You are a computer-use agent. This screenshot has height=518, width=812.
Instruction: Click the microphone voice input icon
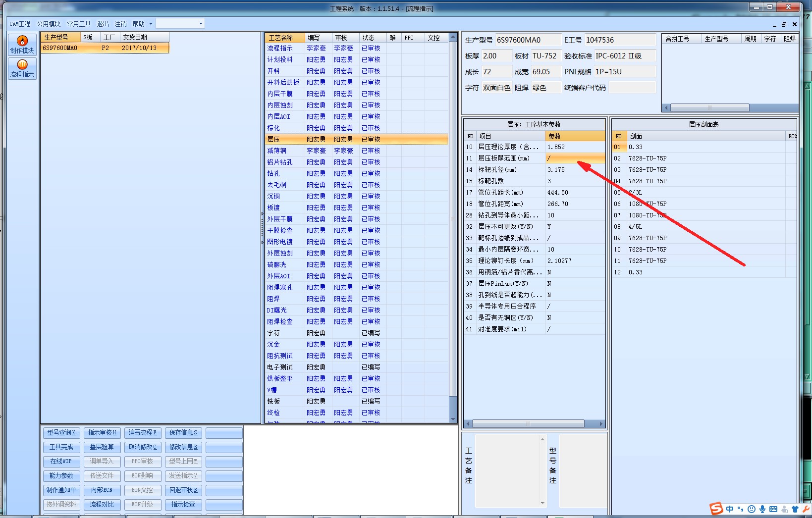(x=762, y=509)
